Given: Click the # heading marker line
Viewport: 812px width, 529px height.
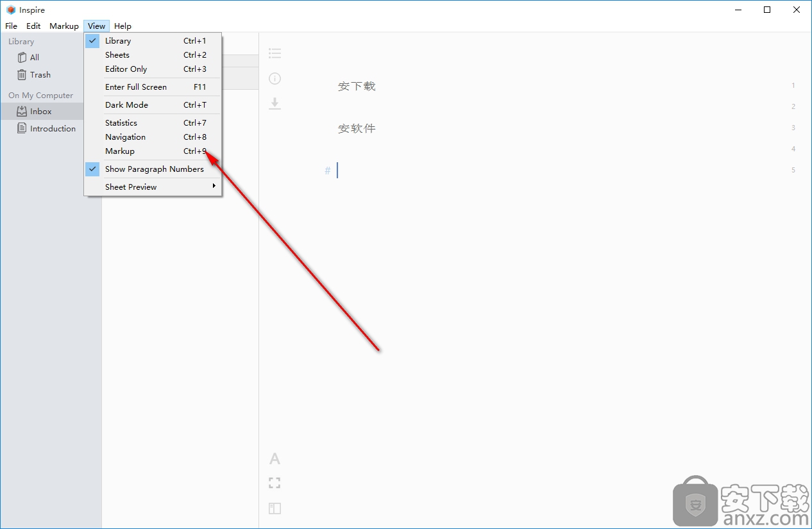Looking at the screenshot, I should [328, 171].
